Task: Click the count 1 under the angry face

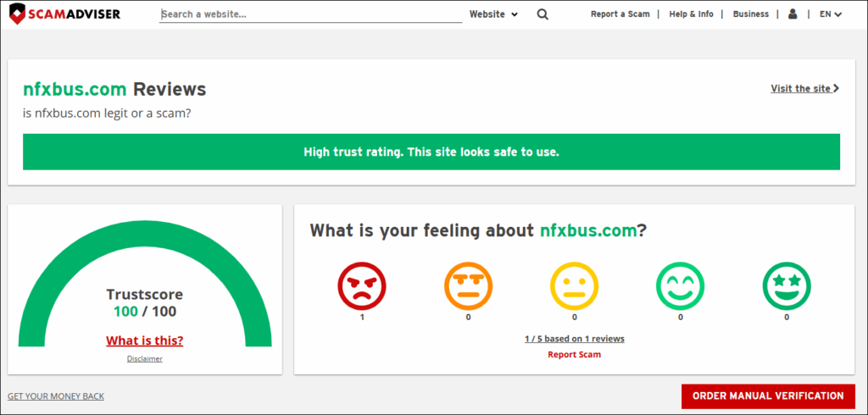Action: click(x=362, y=318)
